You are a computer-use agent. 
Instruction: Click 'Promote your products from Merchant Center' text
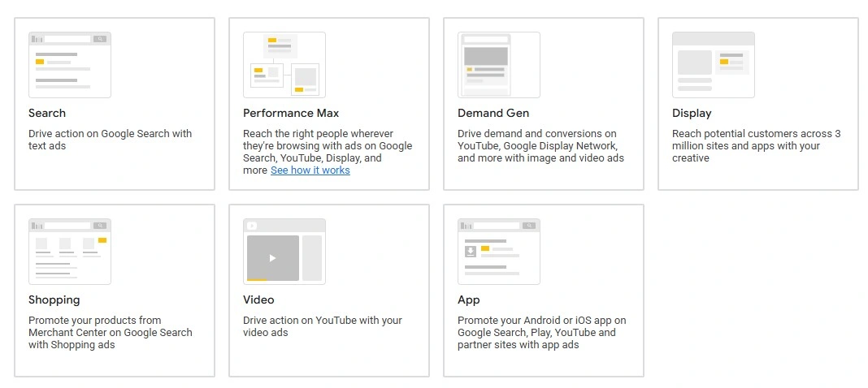[x=110, y=332]
